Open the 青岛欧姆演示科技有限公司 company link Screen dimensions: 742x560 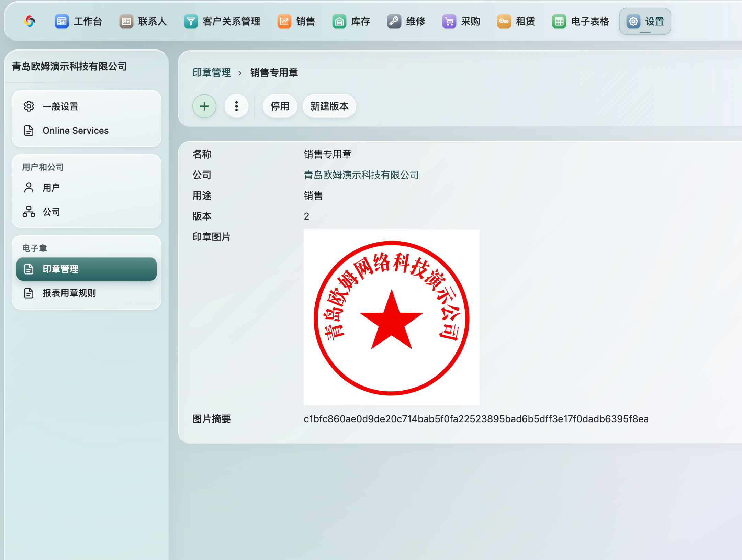tap(361, 175)
